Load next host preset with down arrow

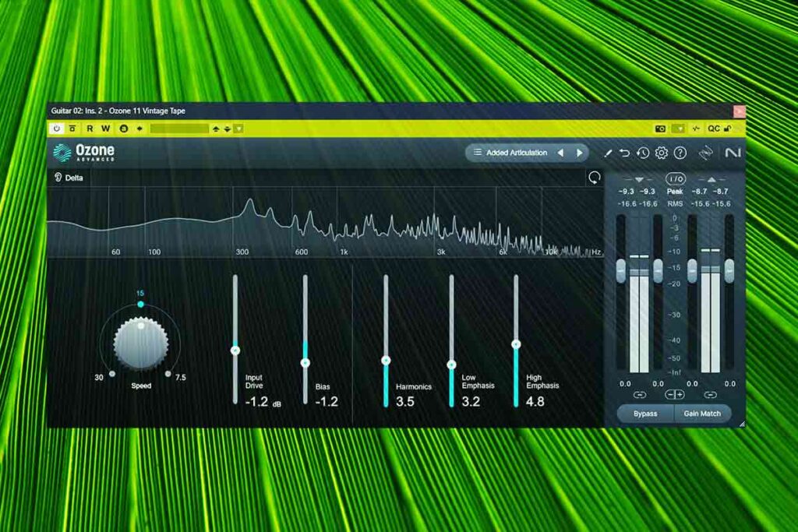click(228, 129)
